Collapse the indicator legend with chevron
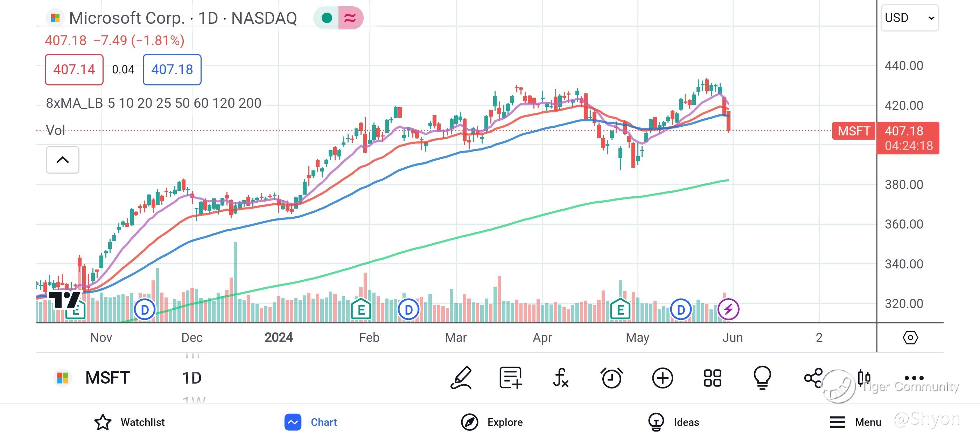The height and width of the screenshot is (441, 980). point(63,160)
